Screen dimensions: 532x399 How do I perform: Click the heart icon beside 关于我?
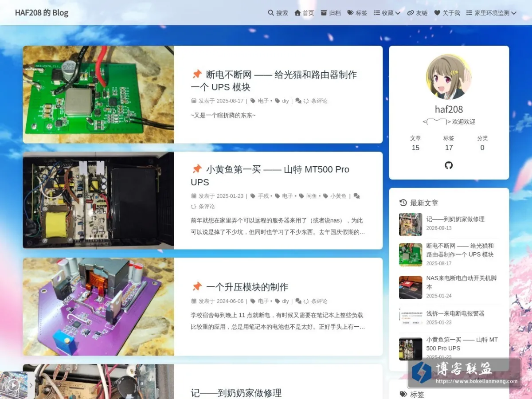437,13
